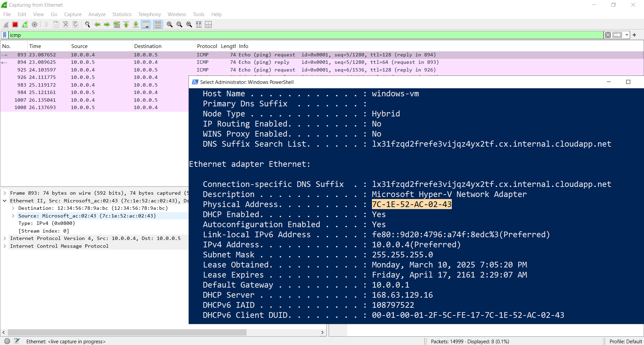The height and width of the screenshot is (345, 644).
Task: Click the horizontal scrollbar thumb
Action: [127, 332]
